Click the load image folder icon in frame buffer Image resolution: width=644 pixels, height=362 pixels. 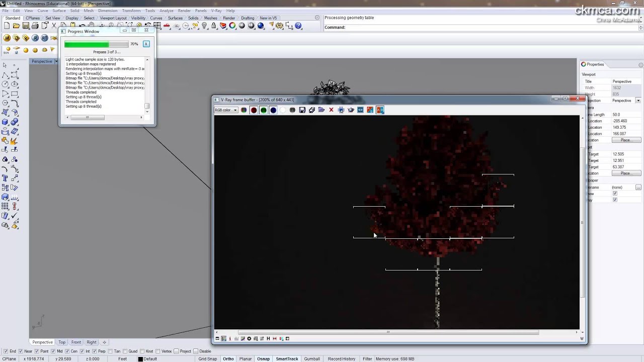[321, 110]
